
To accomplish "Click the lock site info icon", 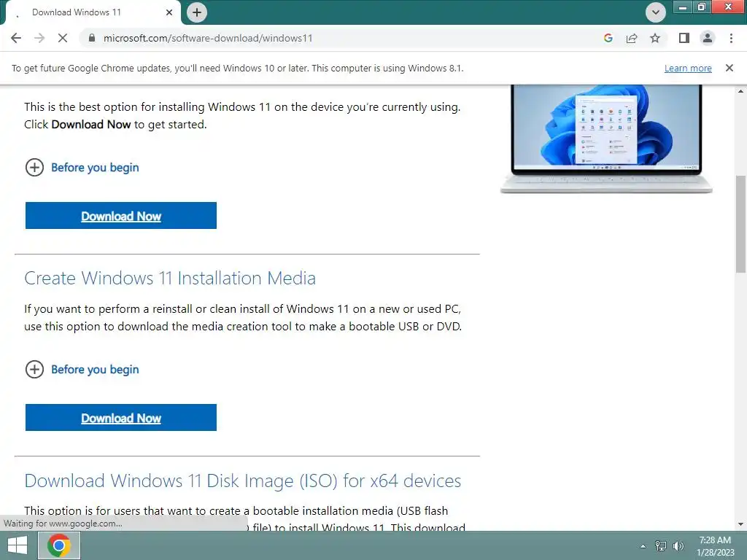I will click(92, 38).
